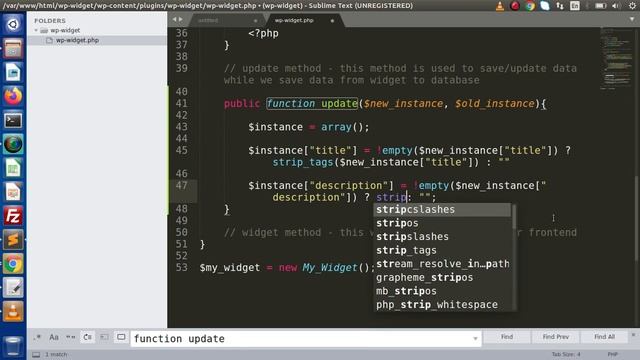
Task: Open the network connections indicator
Action: point(560,6)
